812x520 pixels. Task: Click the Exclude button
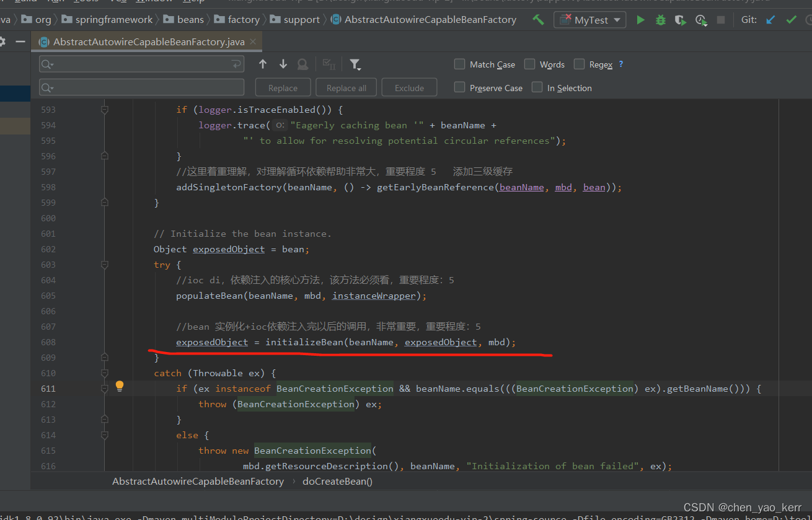(409, 87)
